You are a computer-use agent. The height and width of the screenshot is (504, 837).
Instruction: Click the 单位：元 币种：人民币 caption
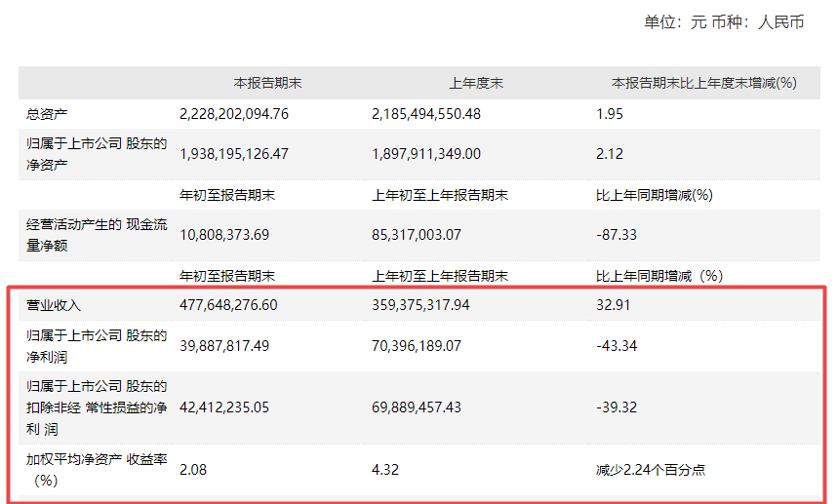coord(724,21)
